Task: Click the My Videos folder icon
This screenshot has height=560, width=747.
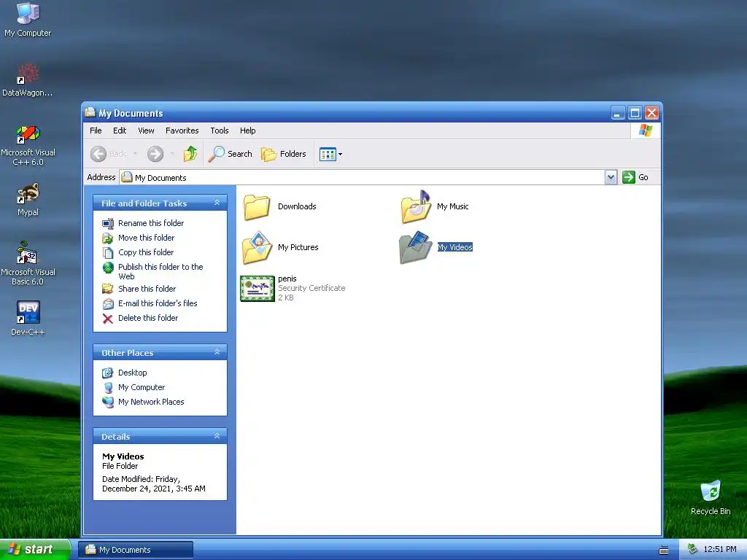Action: coord(416,248)
